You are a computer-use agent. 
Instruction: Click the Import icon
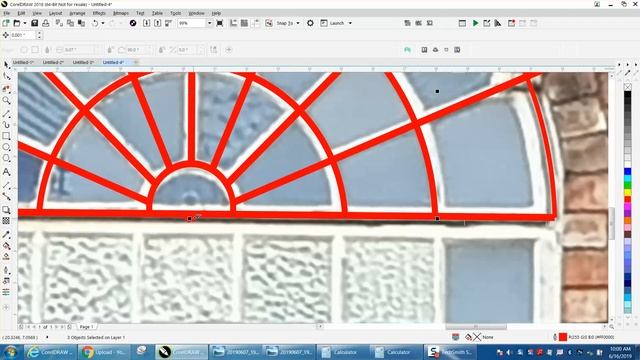point(147,23)
